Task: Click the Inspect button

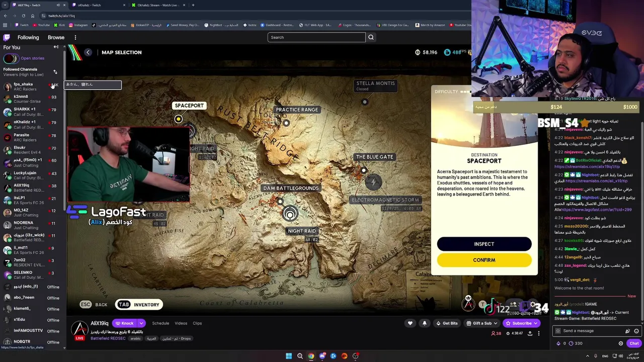Action: pyautogui.click(x=484, y=244)
